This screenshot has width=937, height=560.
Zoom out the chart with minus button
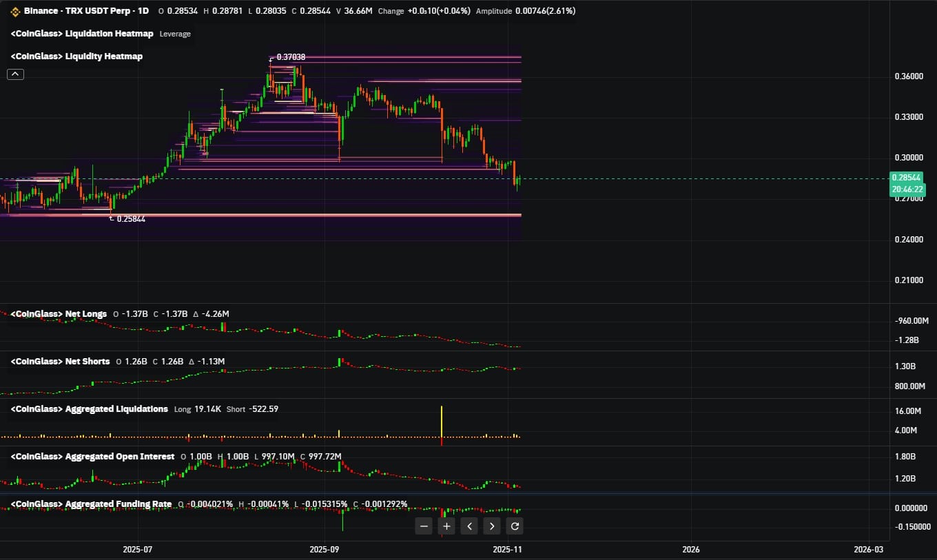(424, 526)
